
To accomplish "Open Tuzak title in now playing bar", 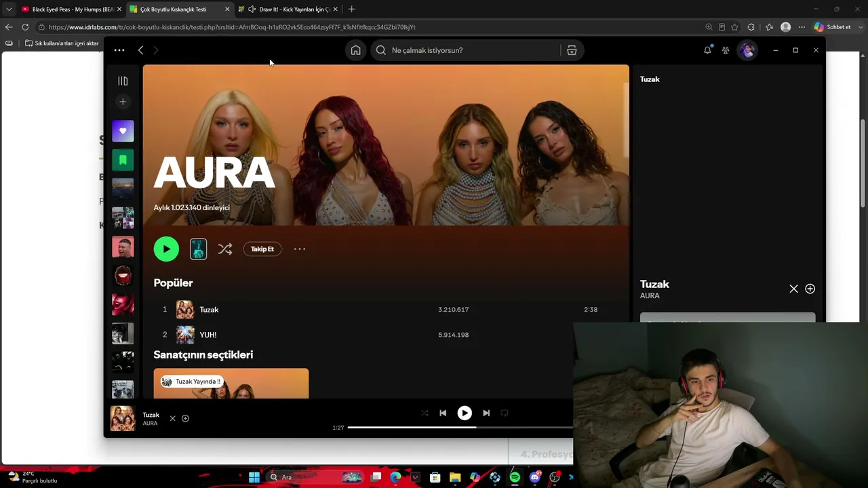I will click(151, 415).
